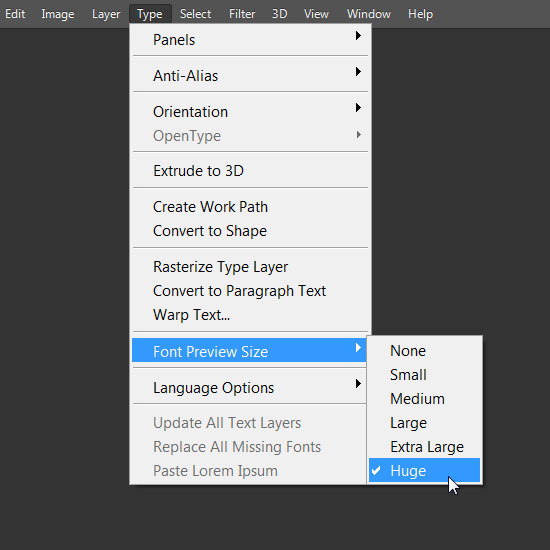The width and height of the screenshot is (550, 550).
Task: Expand the OpenType submenu
Action: click(x=250, y=136)
